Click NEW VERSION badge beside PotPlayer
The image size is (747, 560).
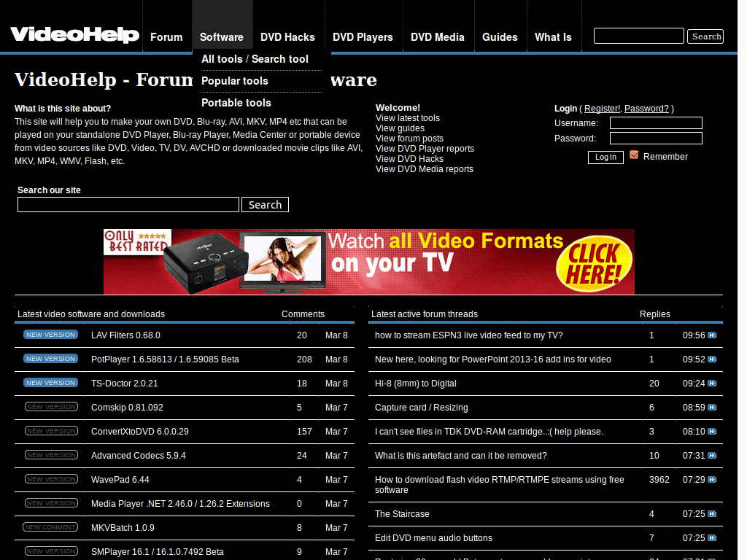pos(50,359)
